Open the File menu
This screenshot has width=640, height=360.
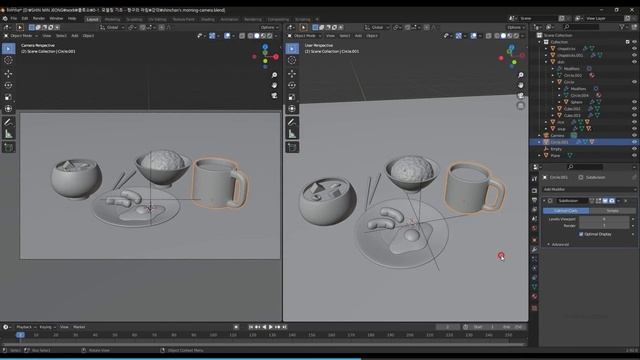pos(14,19)
